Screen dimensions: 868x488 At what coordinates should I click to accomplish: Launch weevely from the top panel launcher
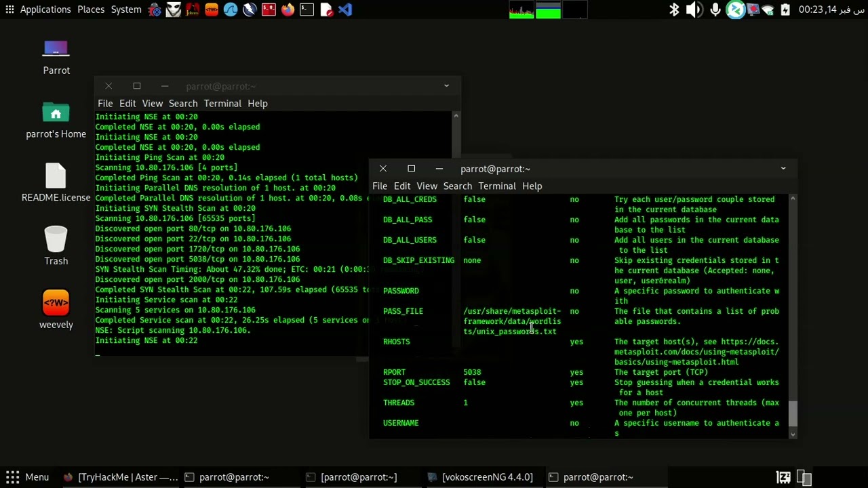coord(212,9)
